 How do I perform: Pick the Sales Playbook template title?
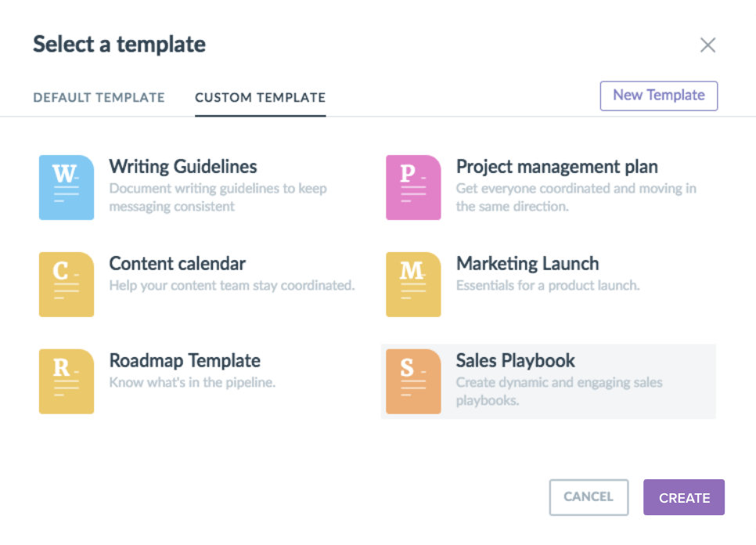[x=515, y=360]
